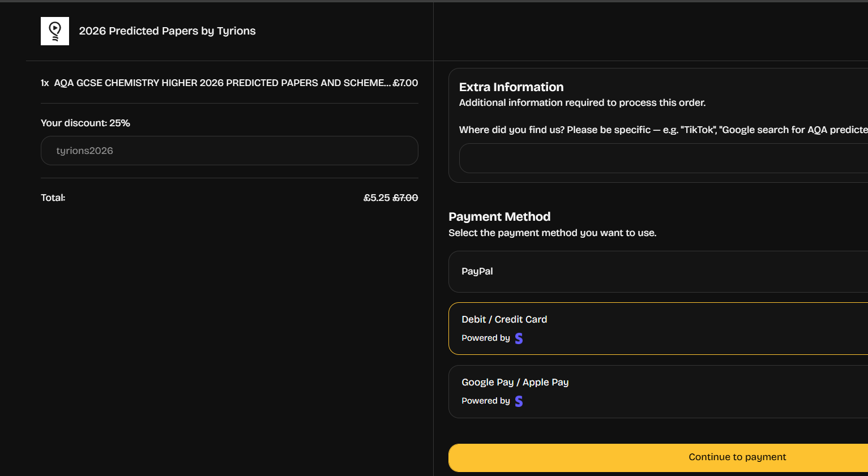The height and width of the screenshot is (476, 868).
Task: Click the Stripe logo under Debit / Credit Card
Action: pos(519,338)
